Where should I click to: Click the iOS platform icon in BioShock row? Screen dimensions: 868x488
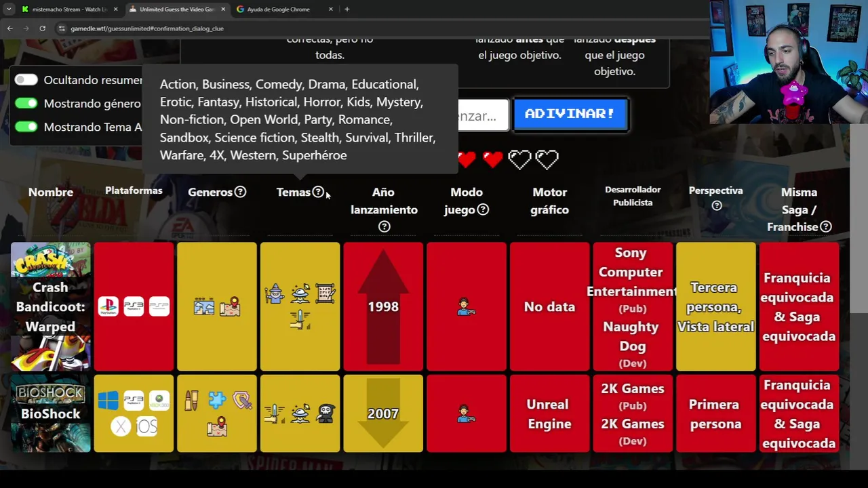[146, 426]
